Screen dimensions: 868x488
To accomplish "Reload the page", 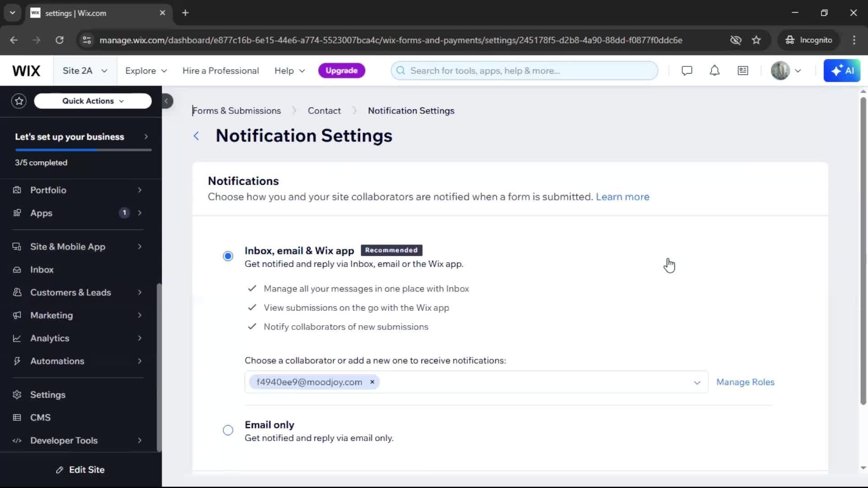I will point(59,40).
